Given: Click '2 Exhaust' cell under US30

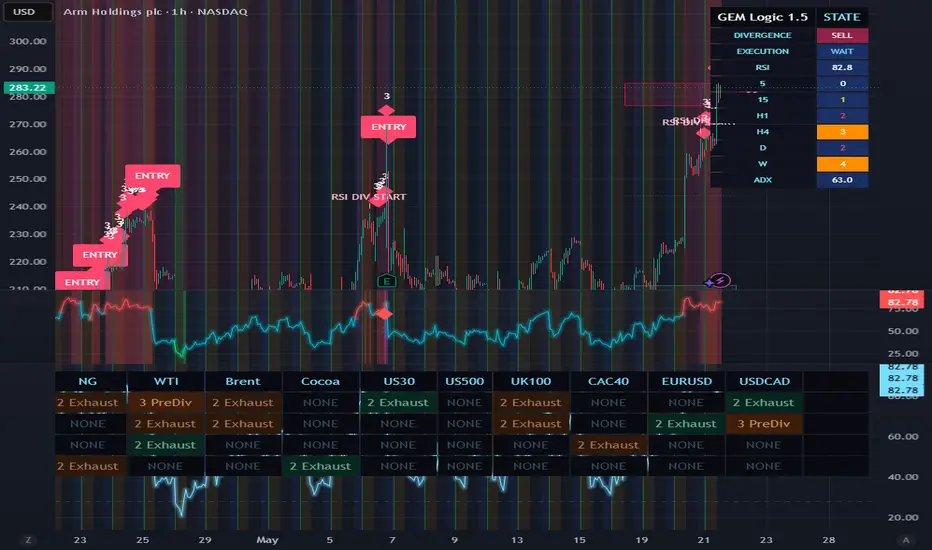Looking at the screenshot, I should [398, 403].
